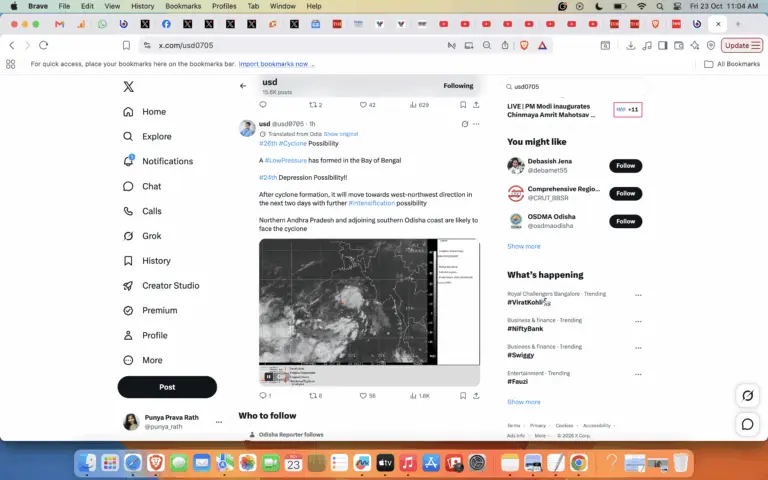Open Calls in the sidebar
Viewport: 768px width, 480px height.
click(x=142, y=211)
